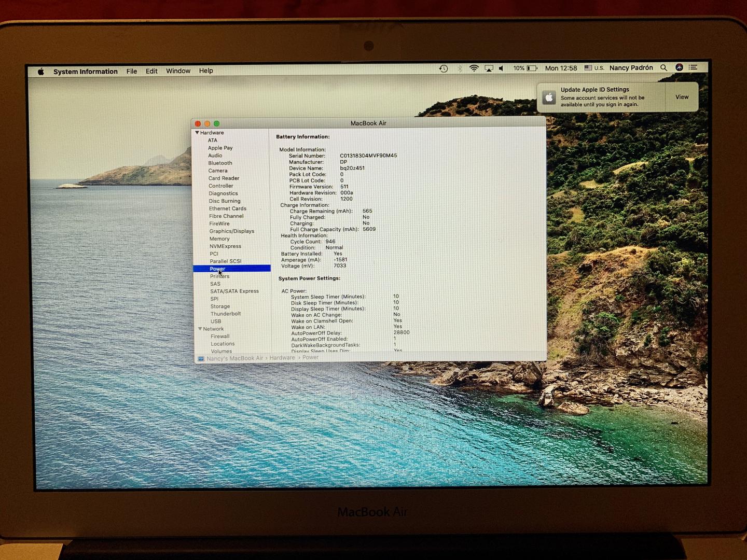
Task: Open Spotlight search magnifier
Action: 663,67
